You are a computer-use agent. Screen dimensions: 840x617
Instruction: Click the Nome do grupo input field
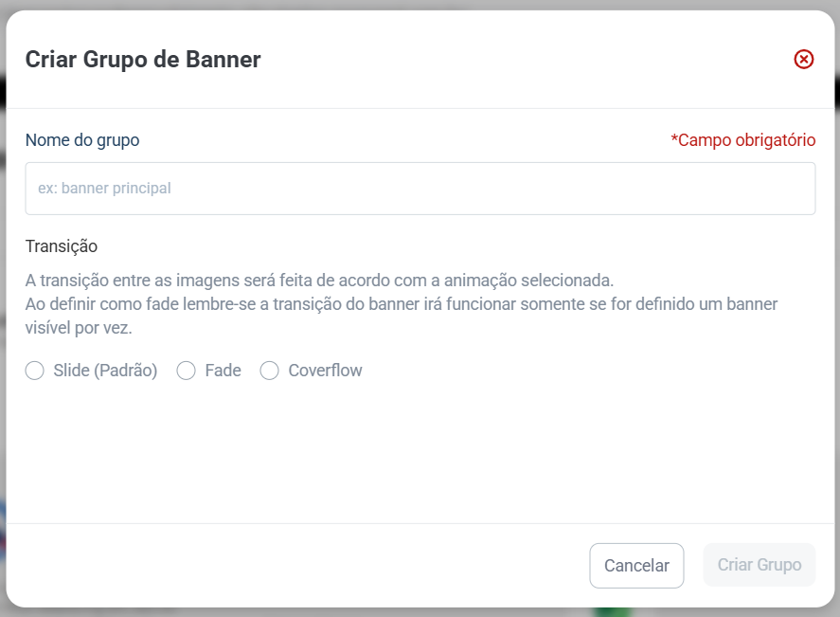(x=420, y=189)
